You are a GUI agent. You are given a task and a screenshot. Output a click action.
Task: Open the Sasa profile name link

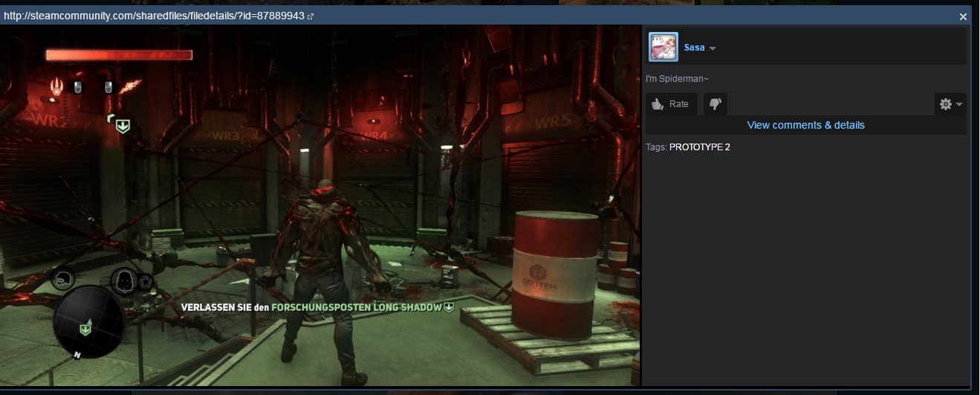694,48
